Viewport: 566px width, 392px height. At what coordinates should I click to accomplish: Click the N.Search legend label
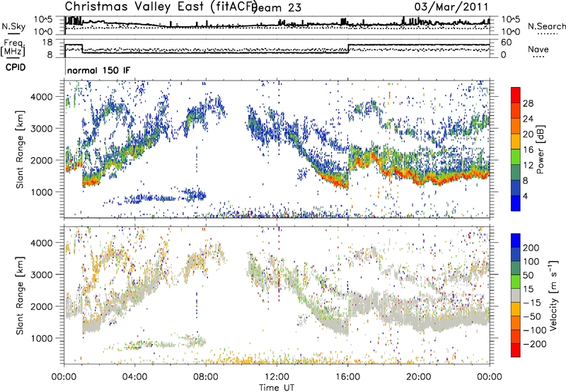[x=546, y=26]
